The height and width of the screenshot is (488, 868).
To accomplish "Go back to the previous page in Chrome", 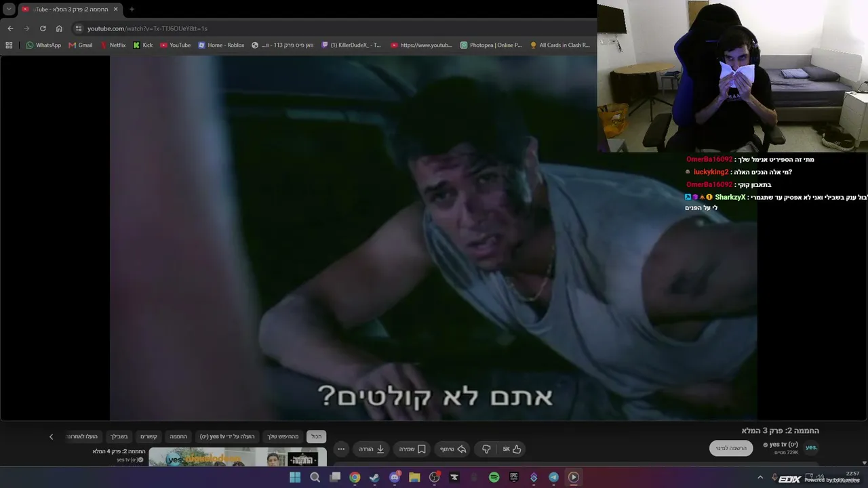I will [10, 28].
